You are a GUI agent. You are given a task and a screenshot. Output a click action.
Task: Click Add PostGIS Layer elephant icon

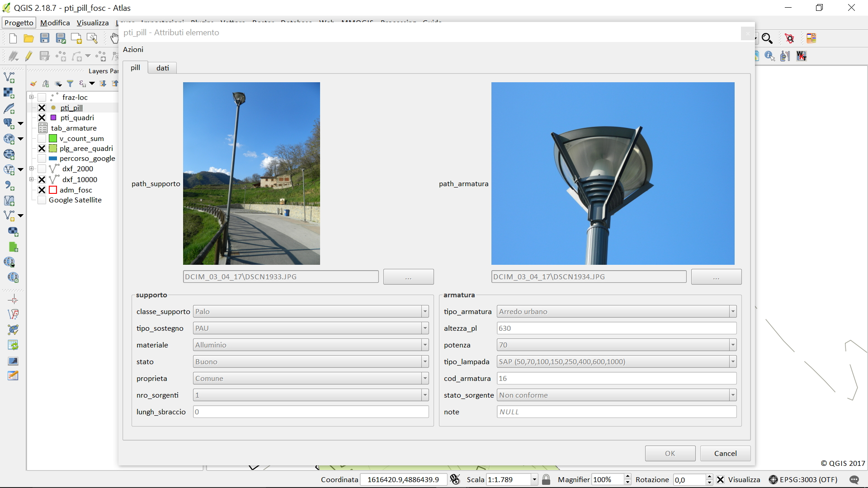(x=9, y=123)
